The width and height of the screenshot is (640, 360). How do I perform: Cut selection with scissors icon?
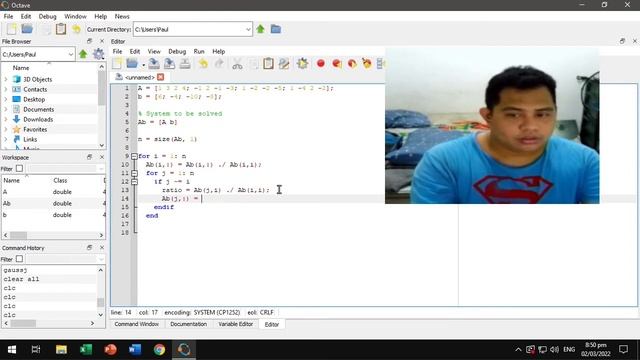(237, 63)
